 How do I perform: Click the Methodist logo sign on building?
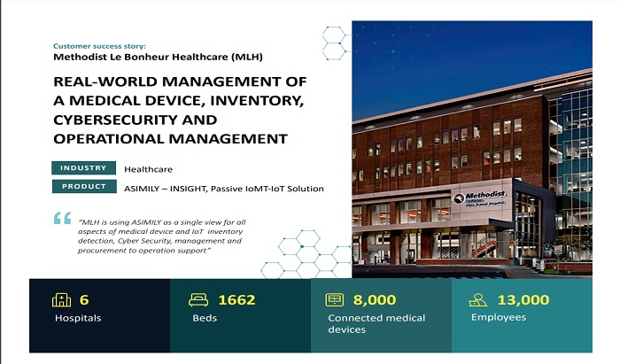[x=481, y=197]
